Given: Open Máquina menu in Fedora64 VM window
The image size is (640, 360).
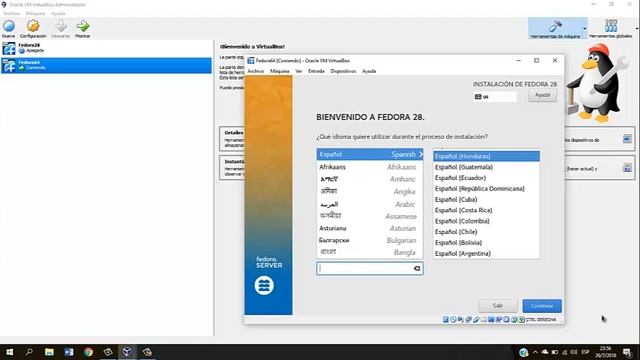Looking at the screenshot, I should [x=280, y=71].
